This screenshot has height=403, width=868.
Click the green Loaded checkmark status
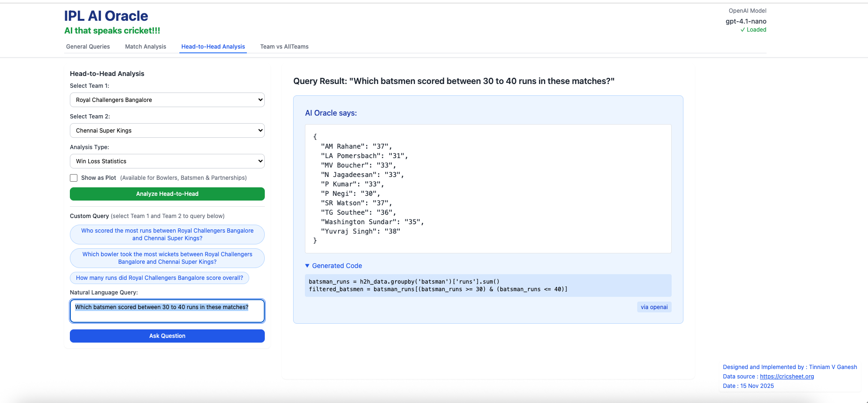(753, 30)
